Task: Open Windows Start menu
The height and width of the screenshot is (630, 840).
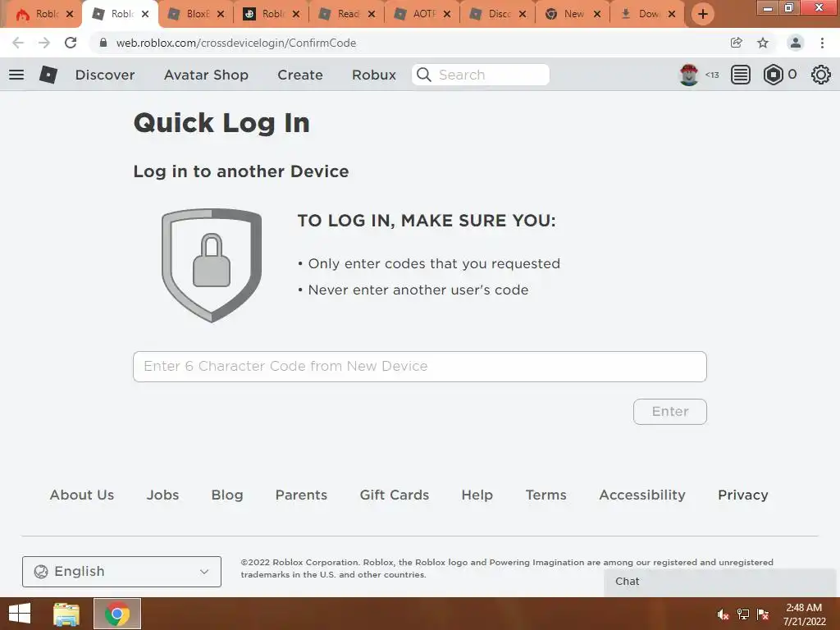Action: (x=20, y=614)
